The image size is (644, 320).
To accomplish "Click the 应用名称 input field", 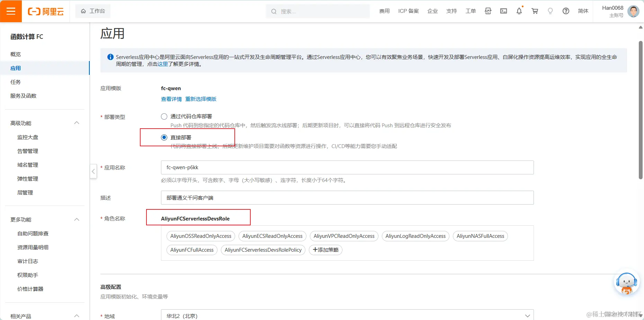I will (x=347, y=167).
